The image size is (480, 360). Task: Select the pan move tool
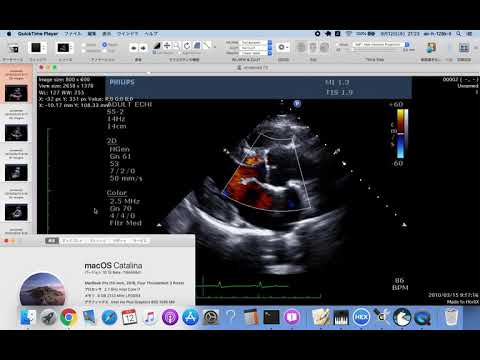point(167,46)
